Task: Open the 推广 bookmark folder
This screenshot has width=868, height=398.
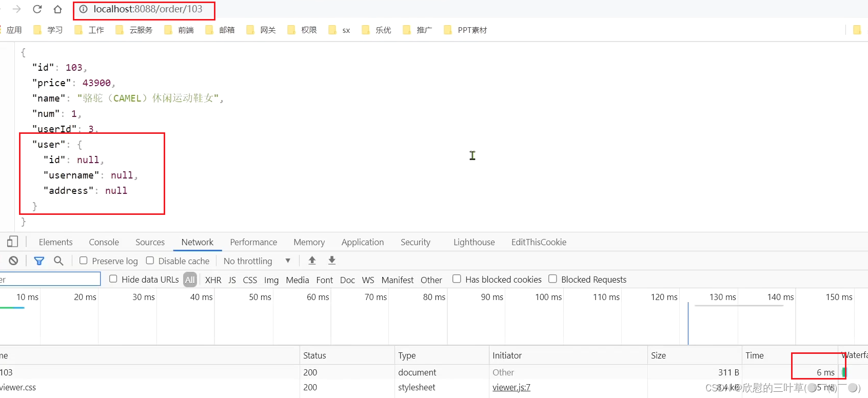Action: coord(418,30)
